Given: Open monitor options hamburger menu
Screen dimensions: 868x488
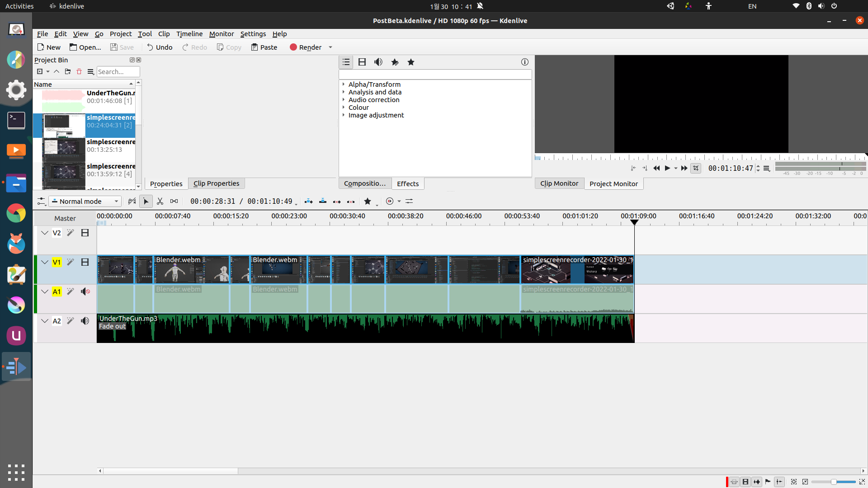Looking at the screenshot, I should tap(767, 168).
